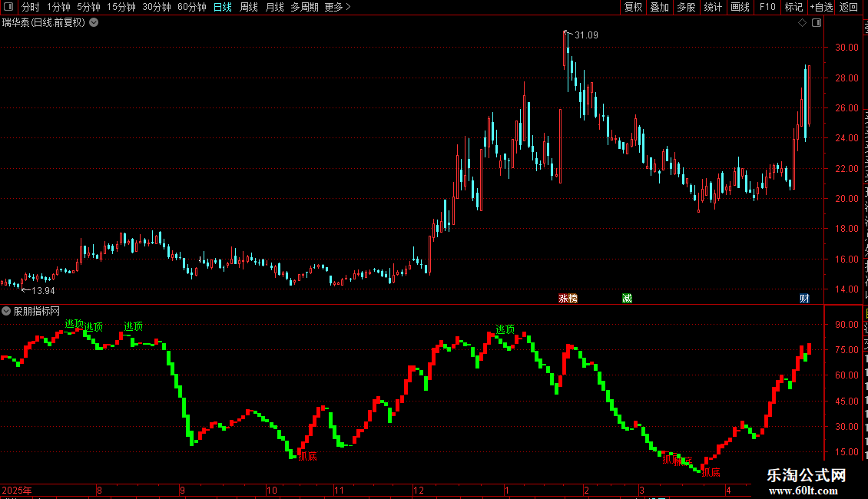Click the blue 财 event marker
868x499 pixels.
point(804,298)
